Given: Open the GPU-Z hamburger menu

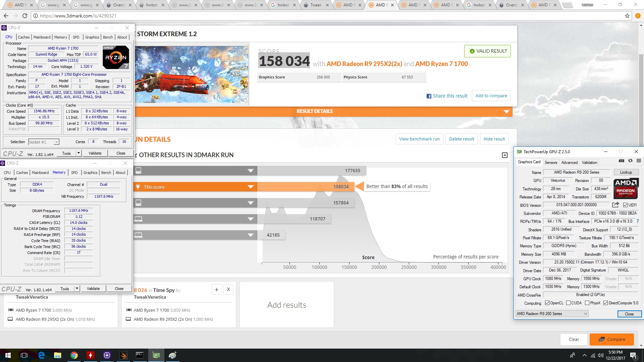Looking at the screenshot, I should [639, 161].
